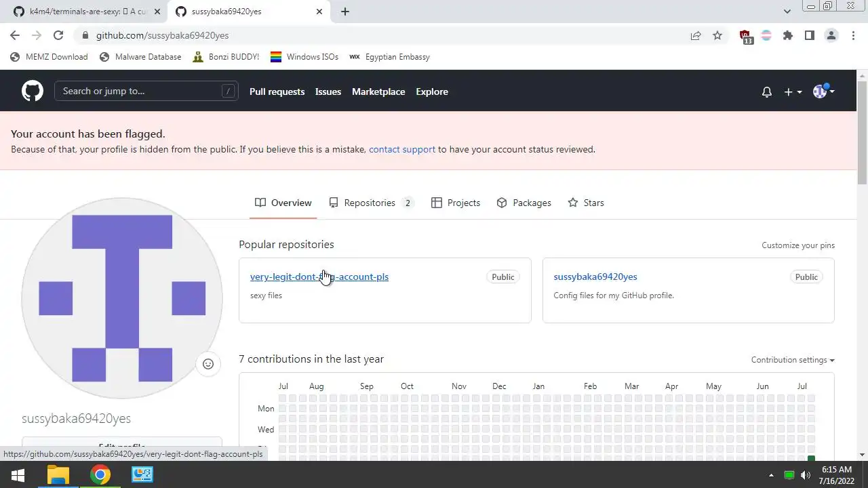This screenshot has width=868, height=488.
Task: Click the share page icon in address bar
Action: [x=696, y=36]
